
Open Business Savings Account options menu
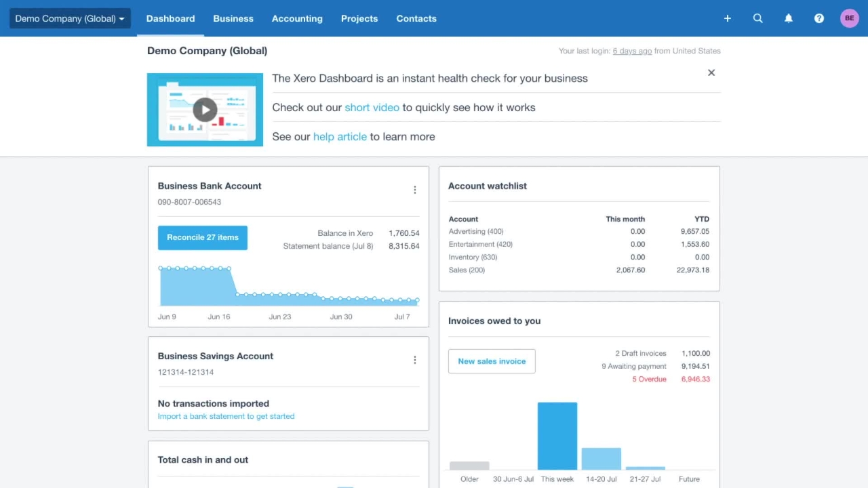[x=415, y=360]
